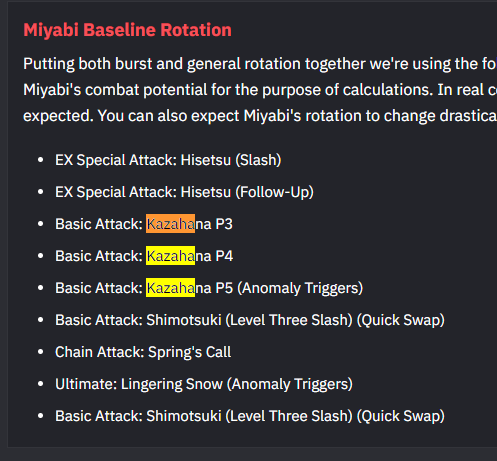Click bullet point before Ultimate line
The height and width of the screenshot is (461, 497).
(41, 384)
